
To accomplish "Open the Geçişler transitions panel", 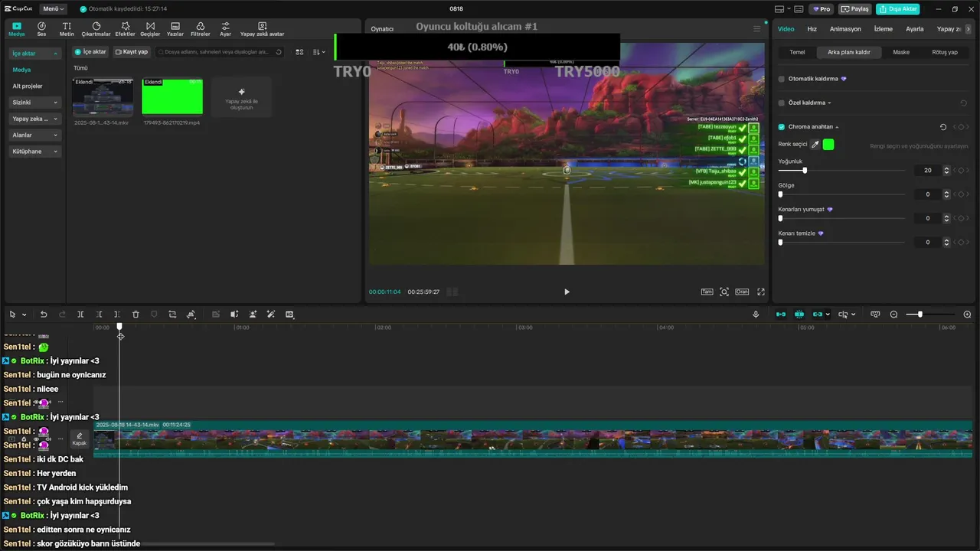I will click(x=149, y=29).
